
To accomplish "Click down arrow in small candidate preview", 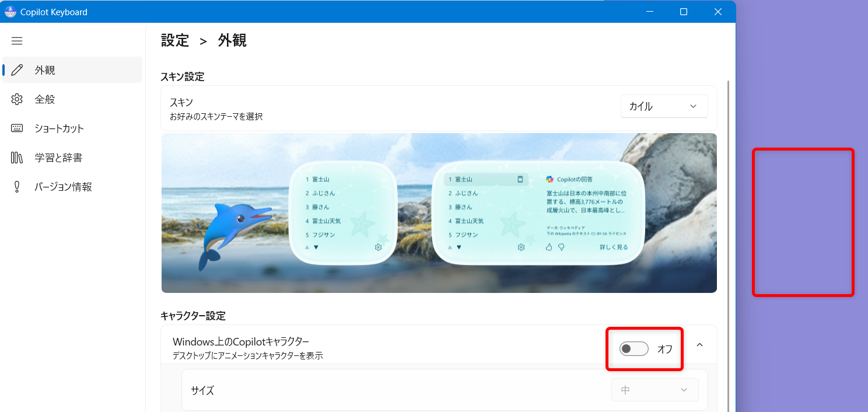I will [316, 247].
